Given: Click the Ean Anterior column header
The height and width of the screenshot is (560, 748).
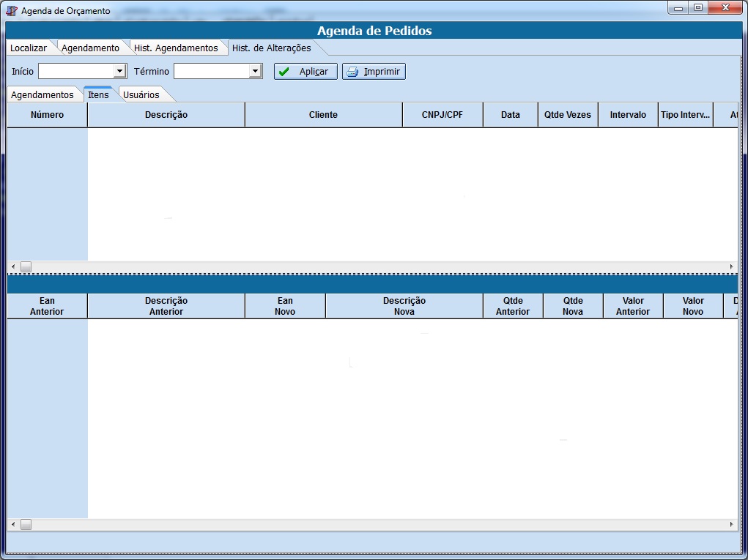Looking at the screenshot, I should point(47,306).
